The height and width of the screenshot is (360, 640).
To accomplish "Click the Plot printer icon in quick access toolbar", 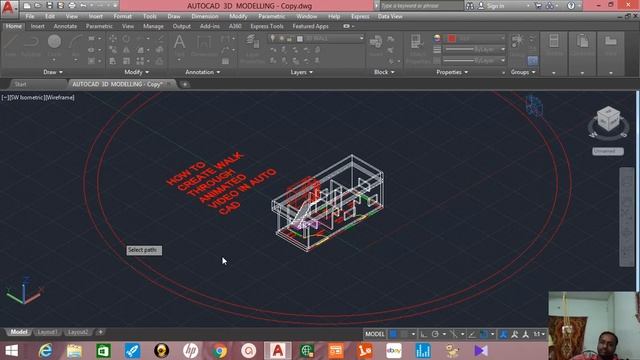I will click(72, 5).
